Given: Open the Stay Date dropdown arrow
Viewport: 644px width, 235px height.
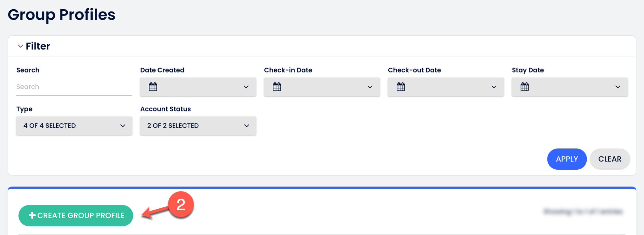Looking at the screenshot, I should point(618,87).
